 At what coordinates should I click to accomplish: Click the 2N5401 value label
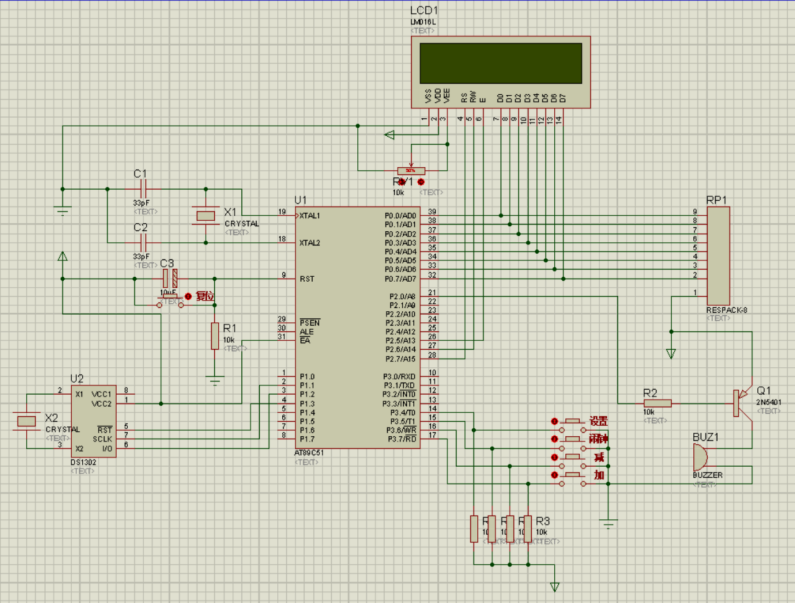click(x=769, y=402)
